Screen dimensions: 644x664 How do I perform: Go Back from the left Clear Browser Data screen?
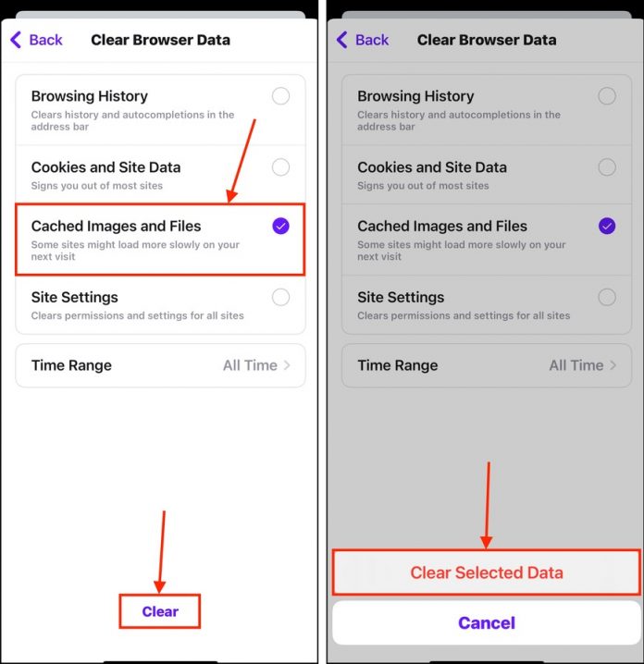36,40
